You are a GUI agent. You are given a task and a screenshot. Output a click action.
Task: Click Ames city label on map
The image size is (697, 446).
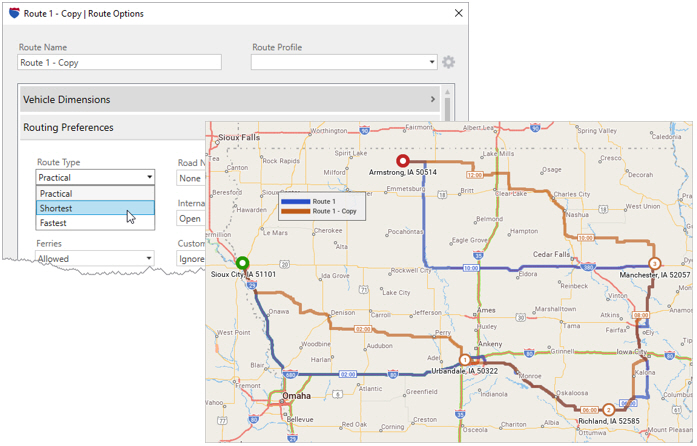(x=486, y=310)
